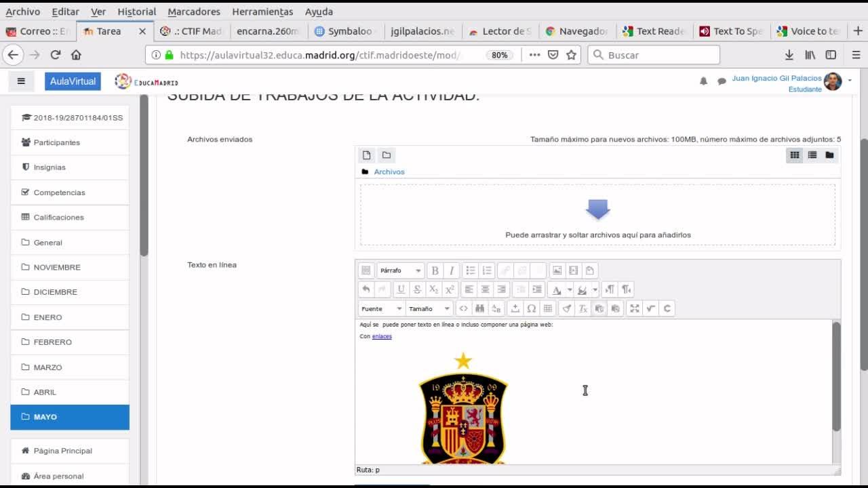Center the text alignment

[486, 289]
